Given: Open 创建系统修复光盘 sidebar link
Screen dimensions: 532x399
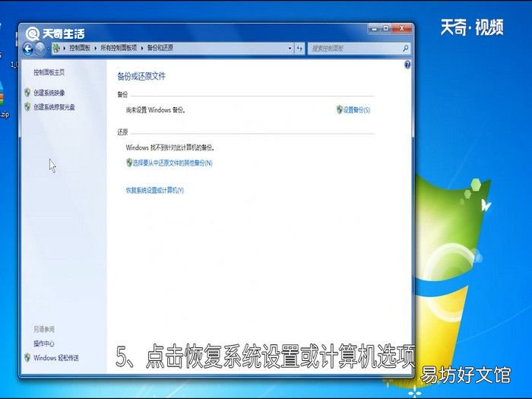Looking at the screenshot, I should [x=54, y=107].
